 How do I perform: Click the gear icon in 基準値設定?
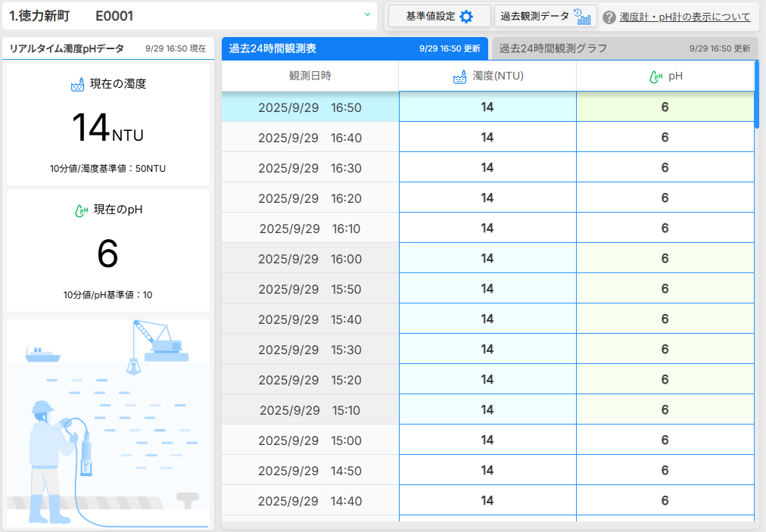(466, 17)
